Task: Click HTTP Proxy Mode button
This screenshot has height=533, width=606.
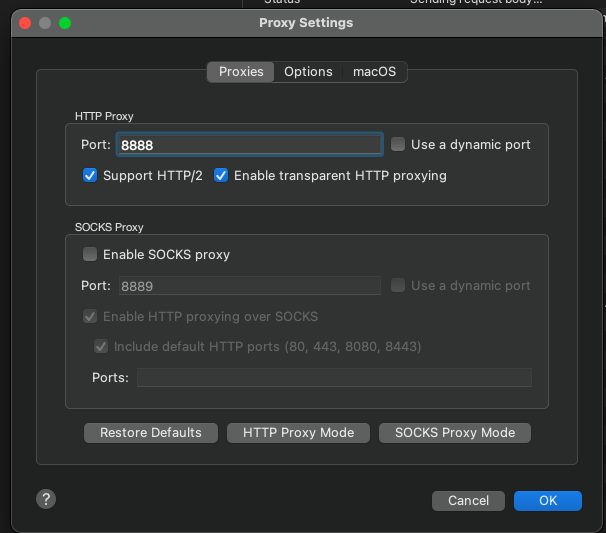Action: coord(298,433)
